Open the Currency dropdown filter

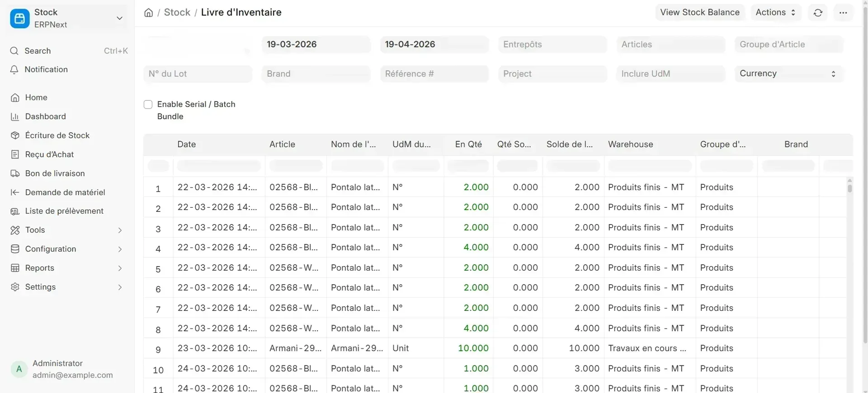788,74
